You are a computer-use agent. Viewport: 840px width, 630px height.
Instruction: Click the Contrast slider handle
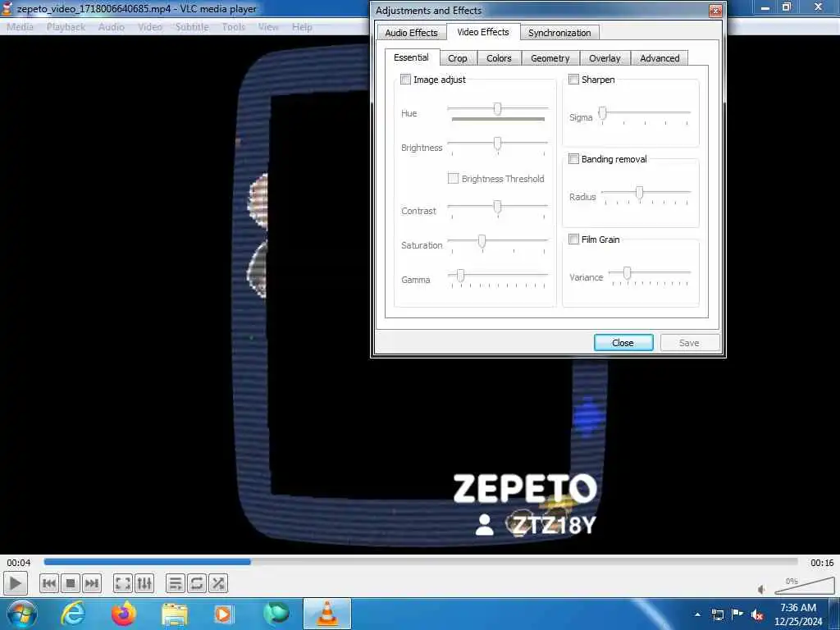pyautogui.click(x=498, y=206)
